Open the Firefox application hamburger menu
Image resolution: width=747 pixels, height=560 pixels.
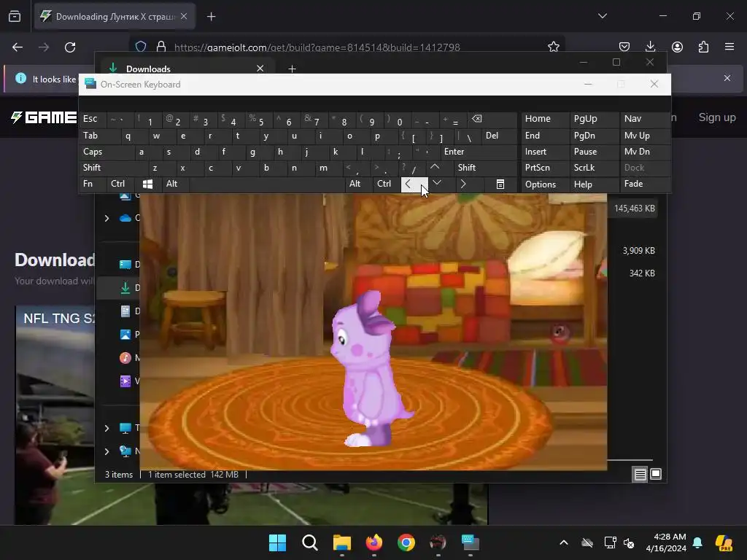coord(729,47)
